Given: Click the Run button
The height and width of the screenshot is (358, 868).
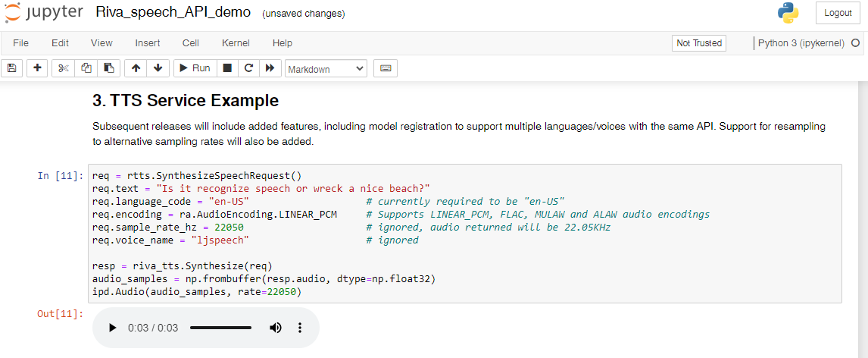Looking at the screenshot, I should (x=195, y=68).
